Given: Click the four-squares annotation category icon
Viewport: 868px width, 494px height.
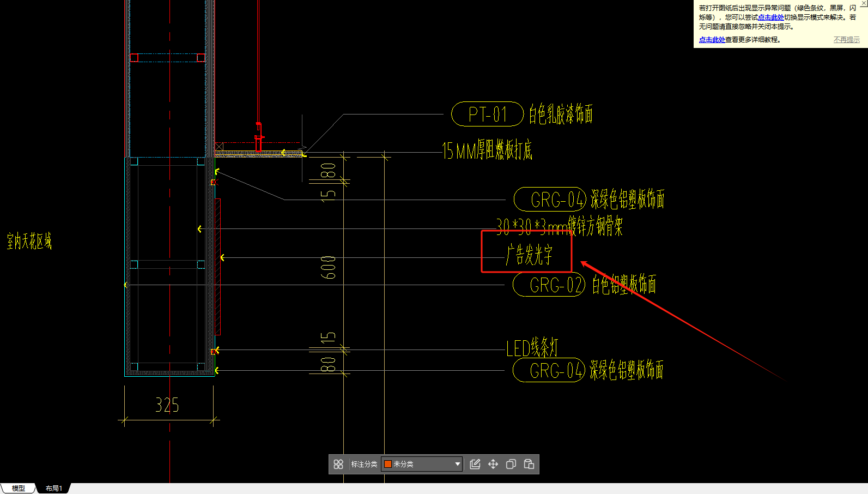Looking at the screenshot, I should coord(338,464).
